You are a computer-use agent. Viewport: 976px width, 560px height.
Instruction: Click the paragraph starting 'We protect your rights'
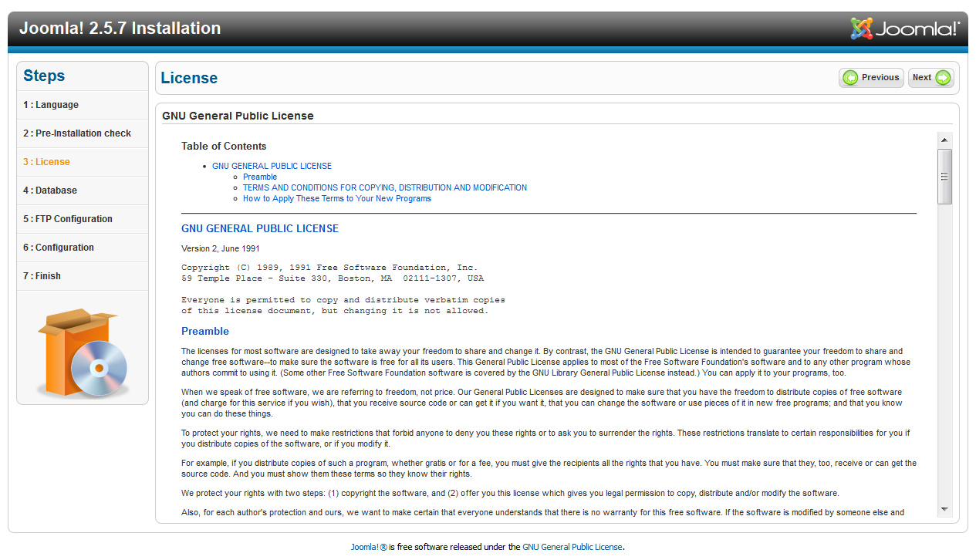pos(510,493)
